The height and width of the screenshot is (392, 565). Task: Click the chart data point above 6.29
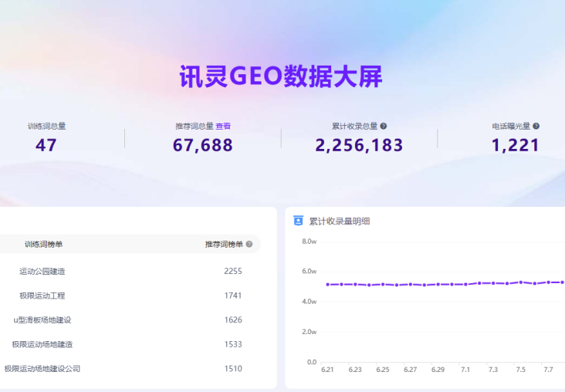(438, 284)
